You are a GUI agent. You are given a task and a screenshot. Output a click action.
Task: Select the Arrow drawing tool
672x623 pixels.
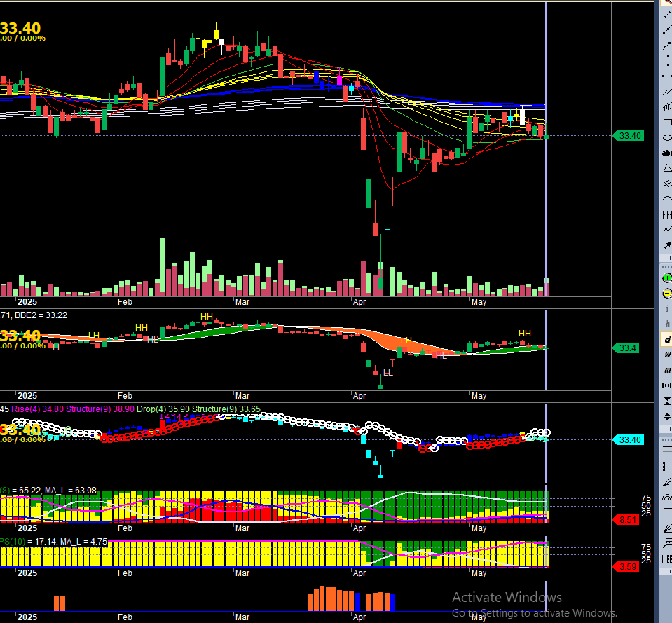(667, 245)
